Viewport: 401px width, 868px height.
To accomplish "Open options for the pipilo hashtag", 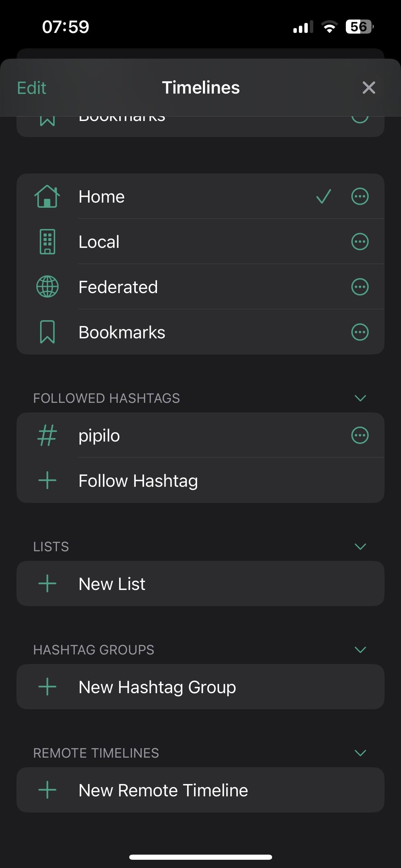I will click(x=360, y=435).
